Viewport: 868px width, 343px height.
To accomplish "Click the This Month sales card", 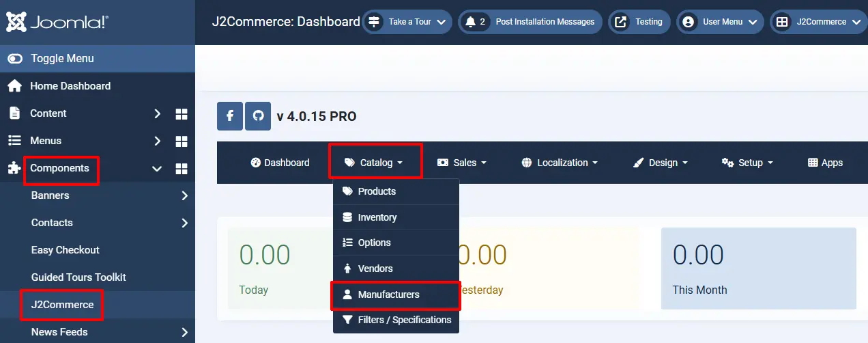I will pyautogui.click(x=758, y=269).
